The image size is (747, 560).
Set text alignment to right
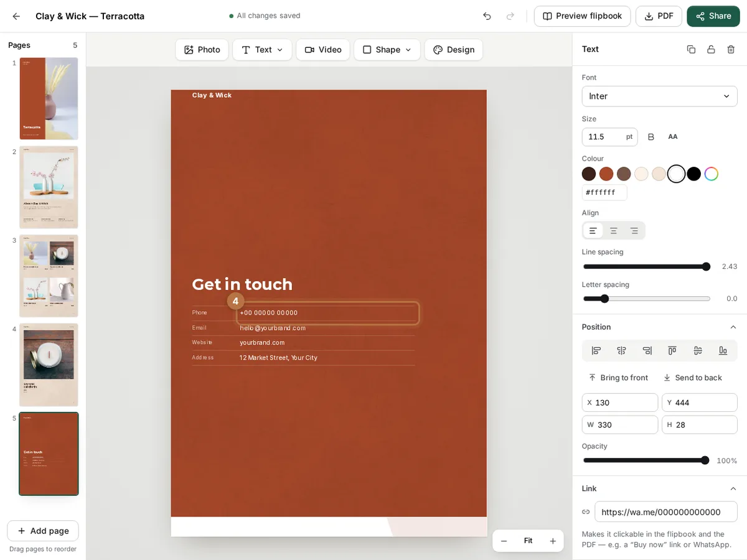[634, 231]
